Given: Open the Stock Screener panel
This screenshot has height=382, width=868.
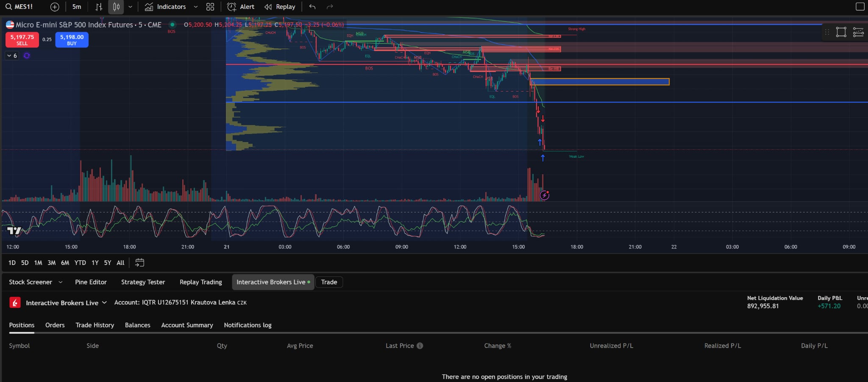Looking at the screenshot, I should click(31, 282).
